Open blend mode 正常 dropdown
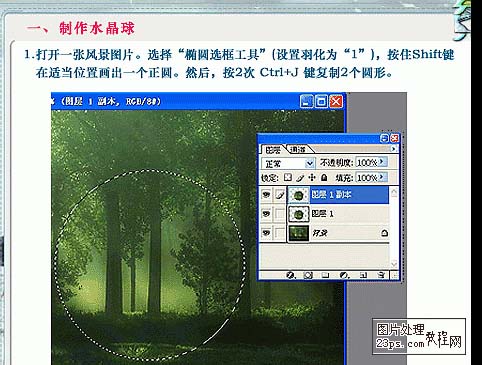The width and height of the screenshot is (482, 365). click(310, 163)
